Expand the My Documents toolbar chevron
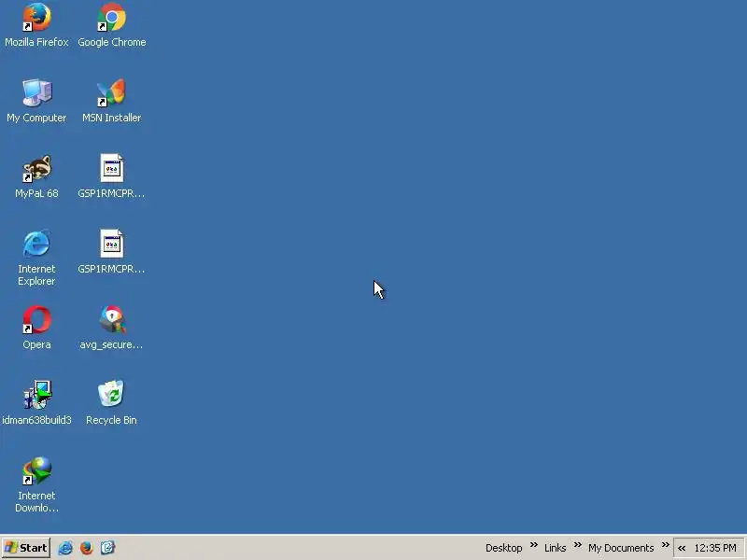 666,545
